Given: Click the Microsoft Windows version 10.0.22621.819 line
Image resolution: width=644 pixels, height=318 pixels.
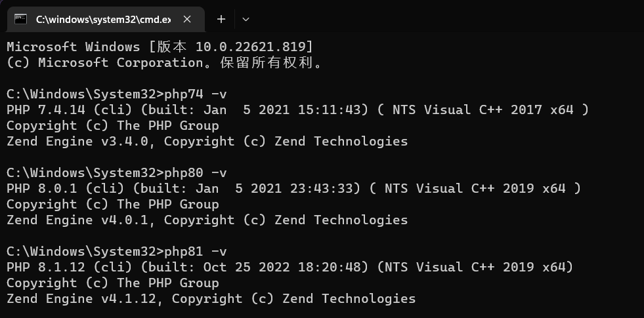Looking at the screenshot, I should [160, 47].
